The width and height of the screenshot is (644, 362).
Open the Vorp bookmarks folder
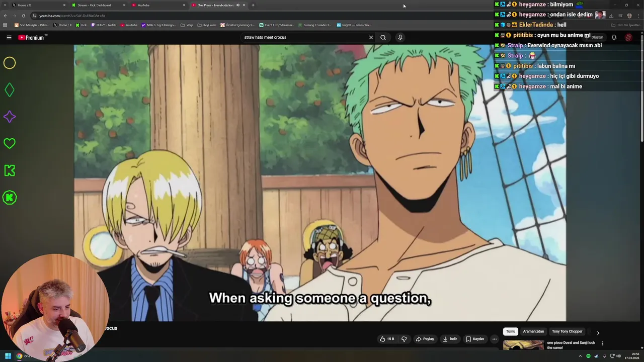[x=187, y=25]
